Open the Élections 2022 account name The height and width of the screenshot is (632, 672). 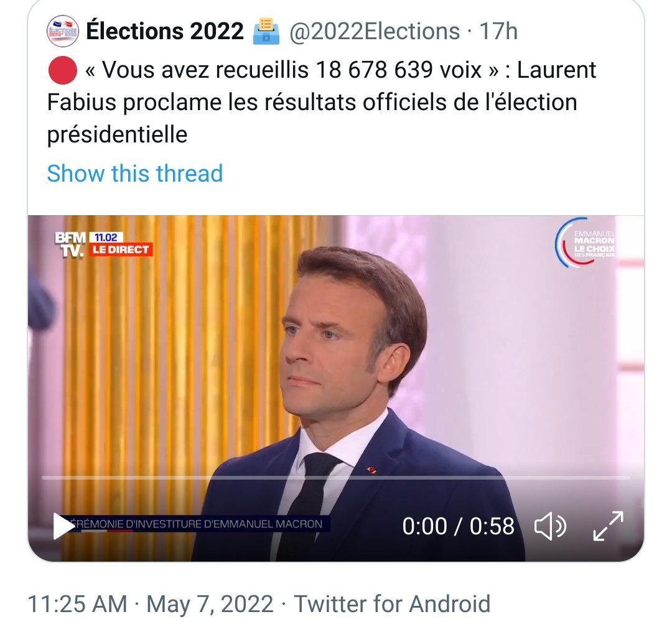165,31
